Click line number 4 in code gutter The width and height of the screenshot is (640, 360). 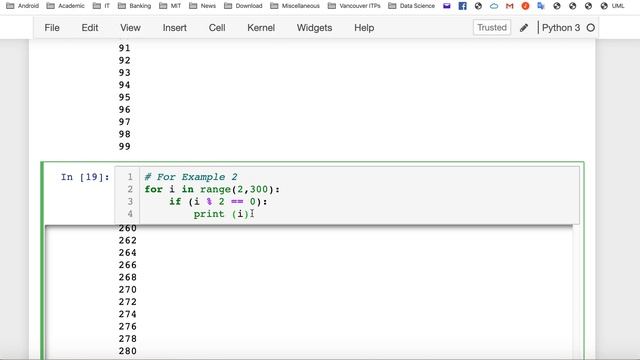coord(130,214)
